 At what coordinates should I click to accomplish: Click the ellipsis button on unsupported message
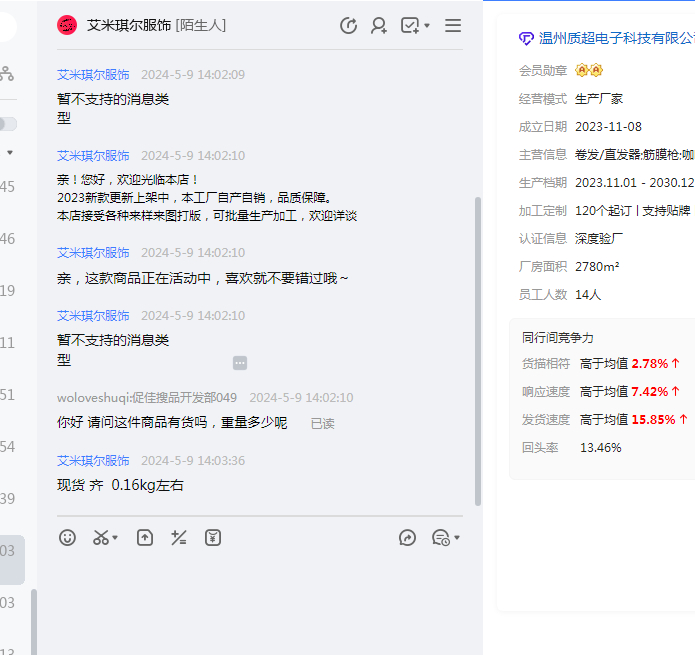[x=240, y=363]
